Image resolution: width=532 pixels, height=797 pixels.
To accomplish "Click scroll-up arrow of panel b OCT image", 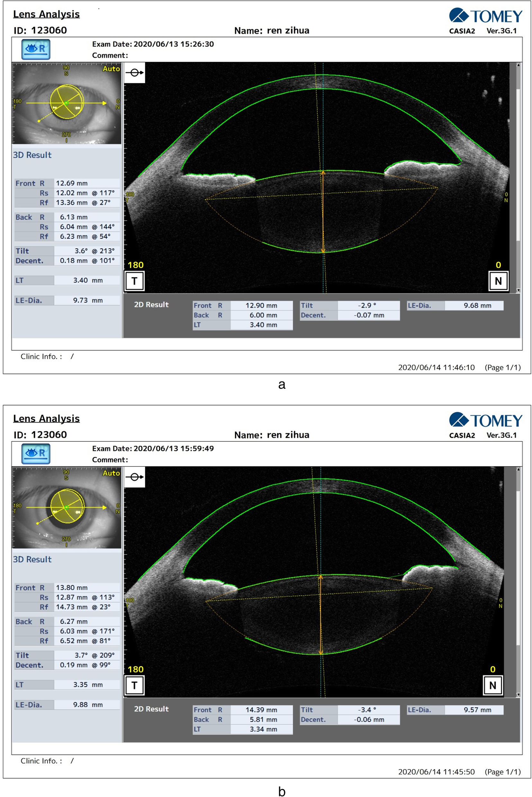I will (x=518, y=469).
